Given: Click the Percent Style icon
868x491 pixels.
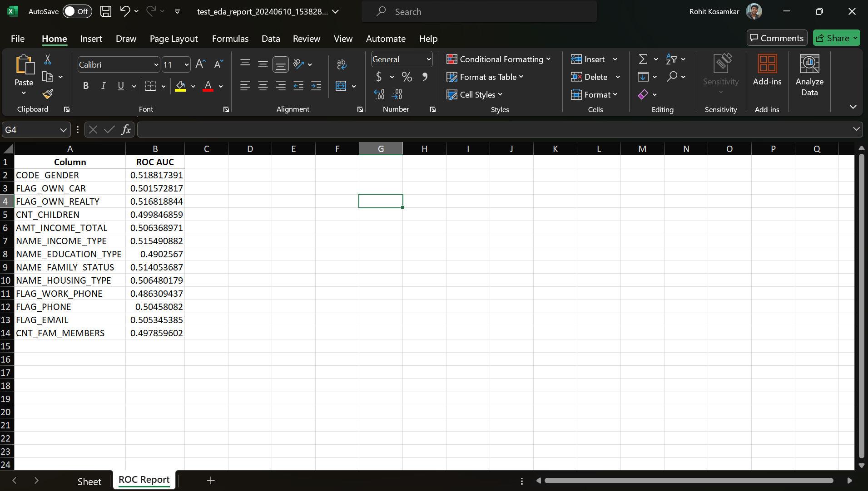Looking at the screenshot, I should coord(407,77).
